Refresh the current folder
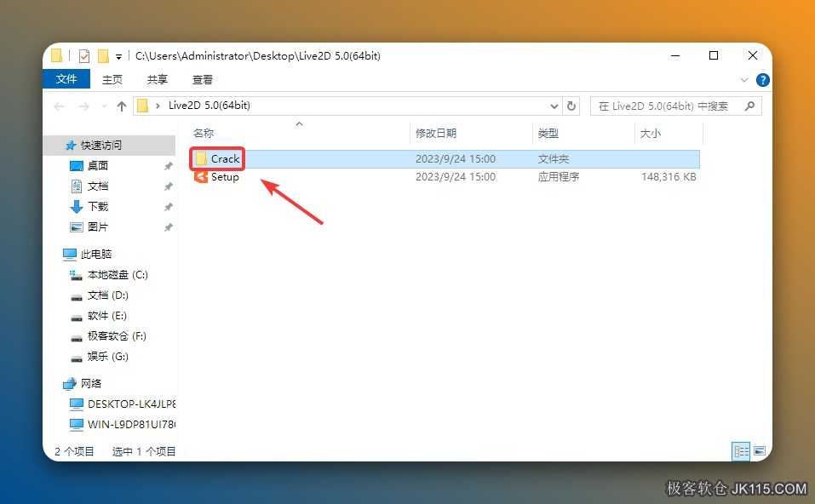The height and width of the screenshot is (504, 815). (x=571, y=106)
